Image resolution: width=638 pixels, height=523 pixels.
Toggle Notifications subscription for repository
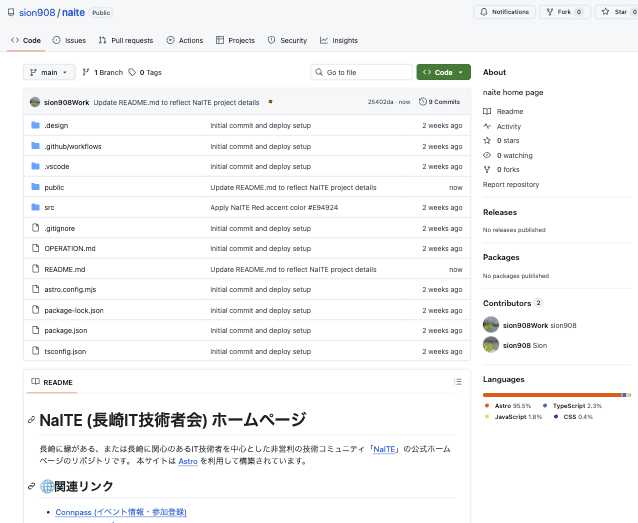(x=503, y=12)
